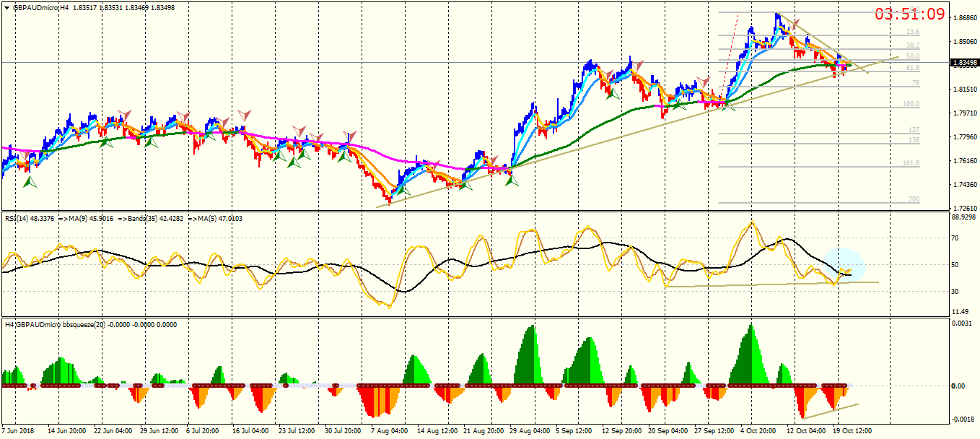Click the GBPAUDmicro,H4 chart title text

(x=41, y=7)
